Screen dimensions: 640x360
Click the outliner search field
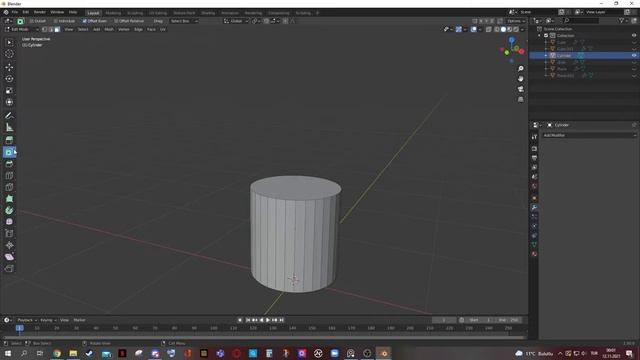point(582,20)
